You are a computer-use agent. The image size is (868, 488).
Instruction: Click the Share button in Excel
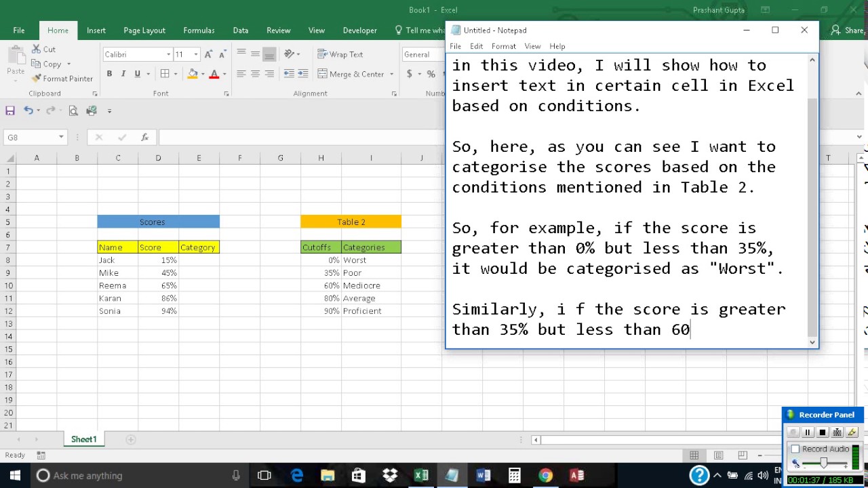coord(848,30)
